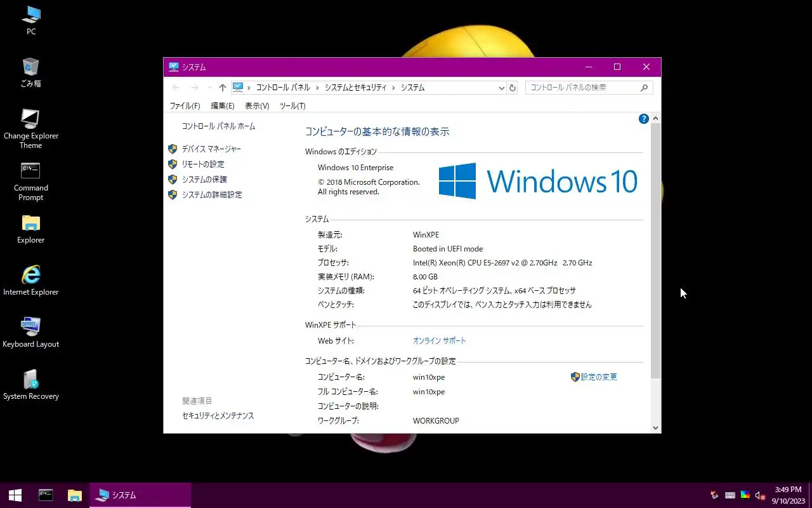
Task: Click the システムとセキュリティ breadcrumb segment
Action: [355, 88]
